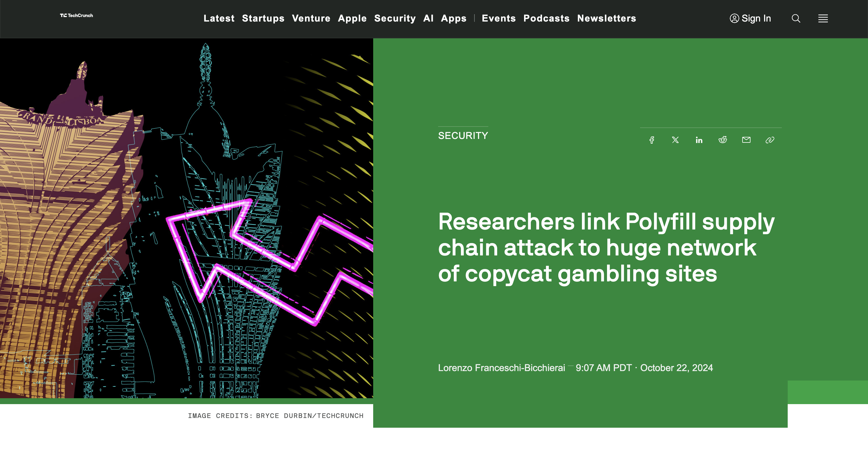Image resolution: width=868 pixels, height=469 pixels.
Task: Share article on Facebook icon
Action: click(652, 140)
